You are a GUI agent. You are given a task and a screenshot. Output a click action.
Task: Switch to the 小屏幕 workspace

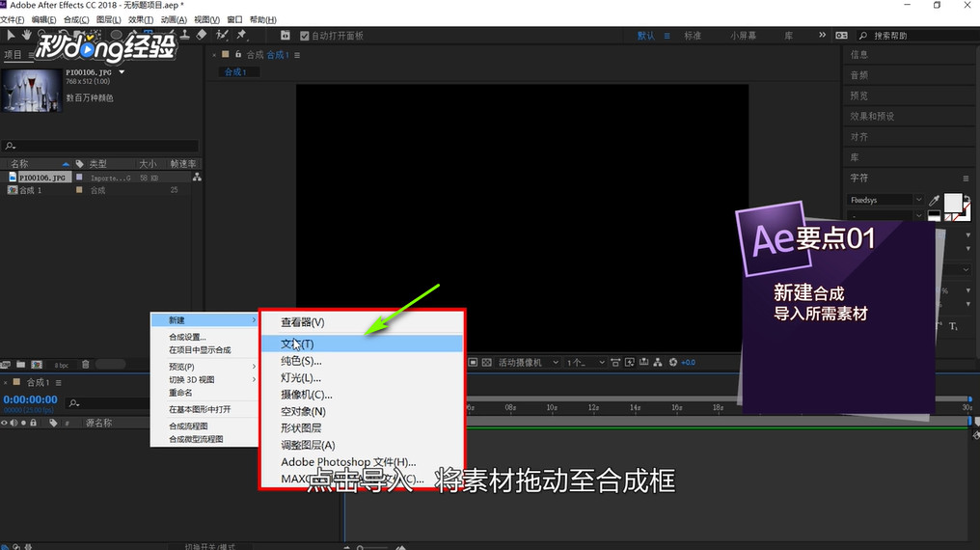[x=743, y=36]
